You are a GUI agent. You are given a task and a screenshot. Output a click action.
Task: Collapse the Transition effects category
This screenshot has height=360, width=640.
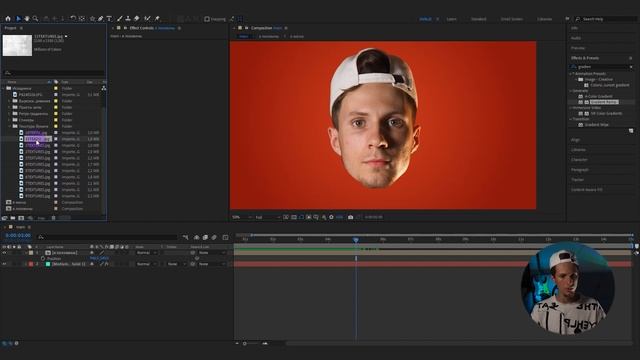(571, 119)
